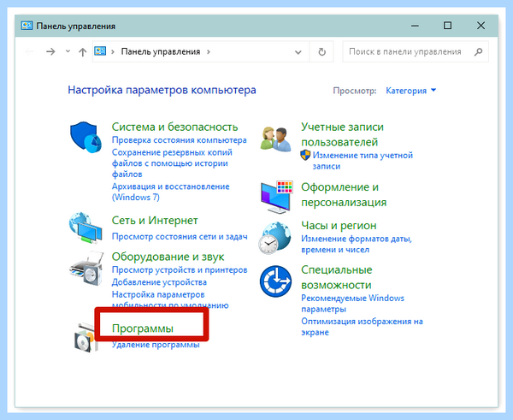Click the search magnifier icon
This screenshot has height=420, width=513.
pyautogui.click(x=478, y=51)
